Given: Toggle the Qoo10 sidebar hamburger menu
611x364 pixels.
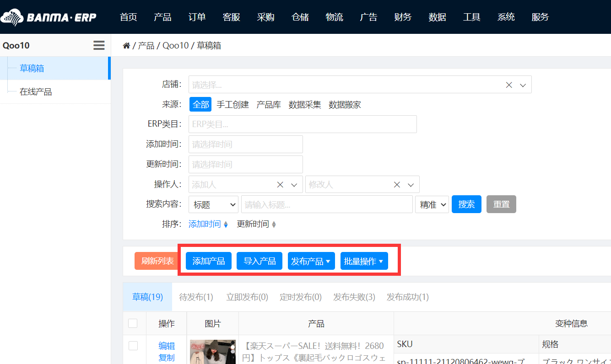Looking at the screenshot, I should [99, 45].
